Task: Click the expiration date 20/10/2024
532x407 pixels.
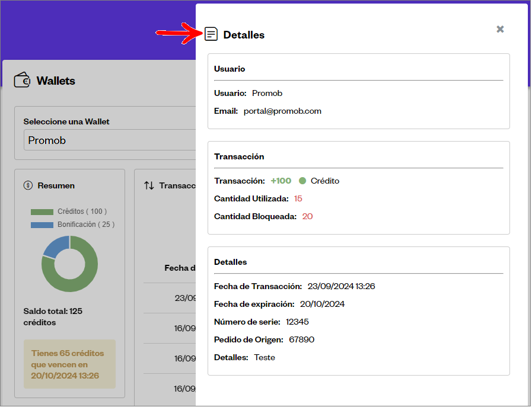Action: (322, 304)
